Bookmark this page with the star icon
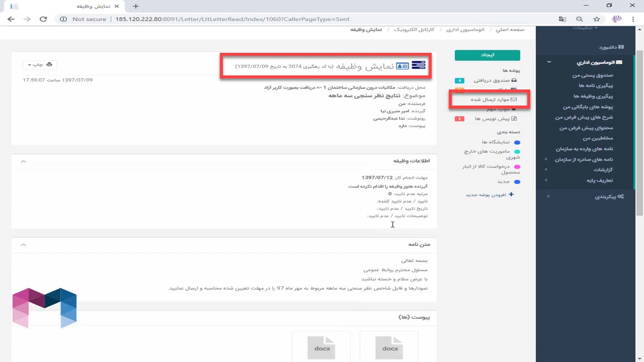Screen dimensions: 644x362 pyautogui.click(x=597, y=19)
